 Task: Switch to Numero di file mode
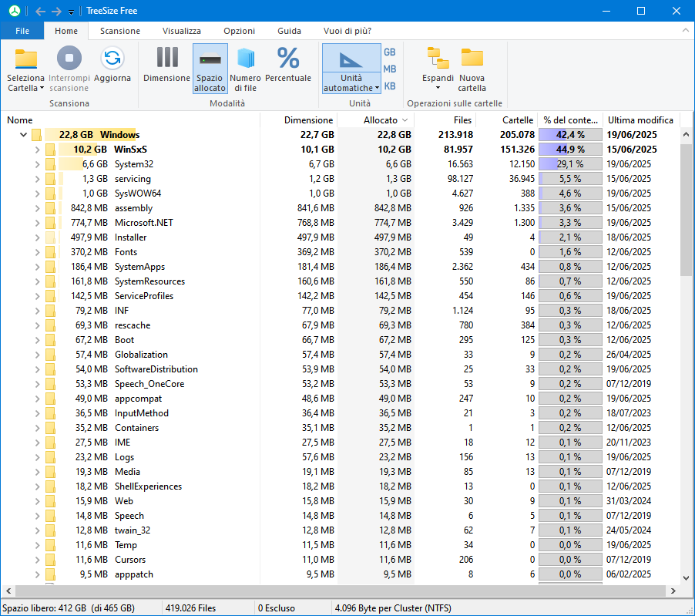tap(245, 69)
